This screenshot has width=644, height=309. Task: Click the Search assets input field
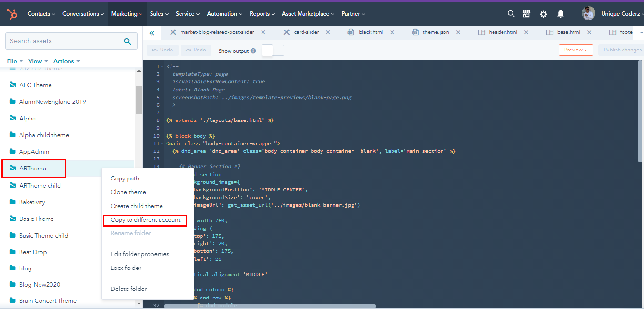tap(64, 41)
